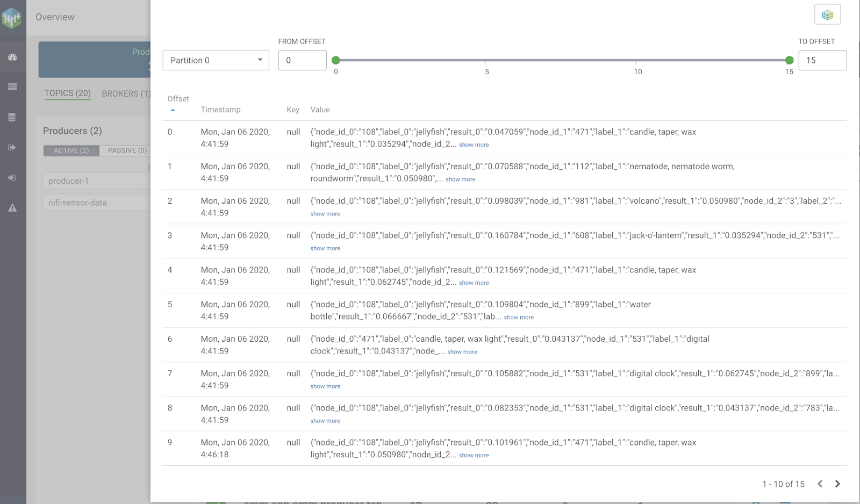Switch to the TOPICS (20) tab
The width and height of the screenshot is (860, 504).
tap(67, 93)
